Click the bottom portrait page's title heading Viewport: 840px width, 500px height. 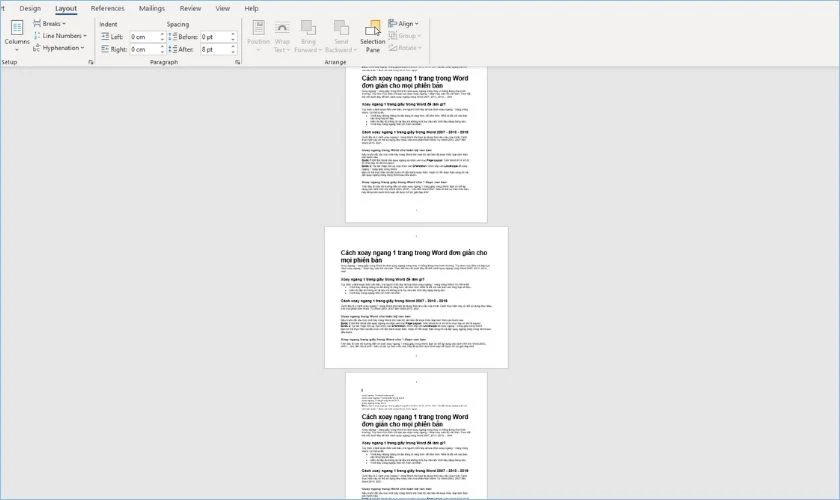click(415, 420)
